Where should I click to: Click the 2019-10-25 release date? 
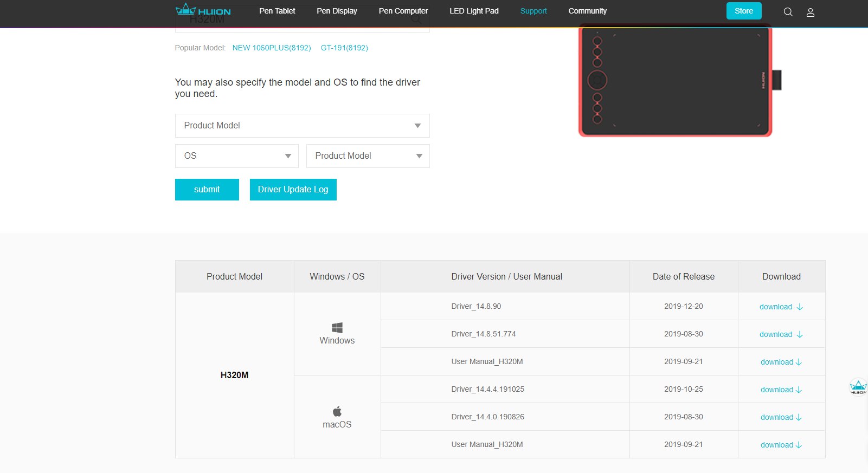[x=684, y=389]
